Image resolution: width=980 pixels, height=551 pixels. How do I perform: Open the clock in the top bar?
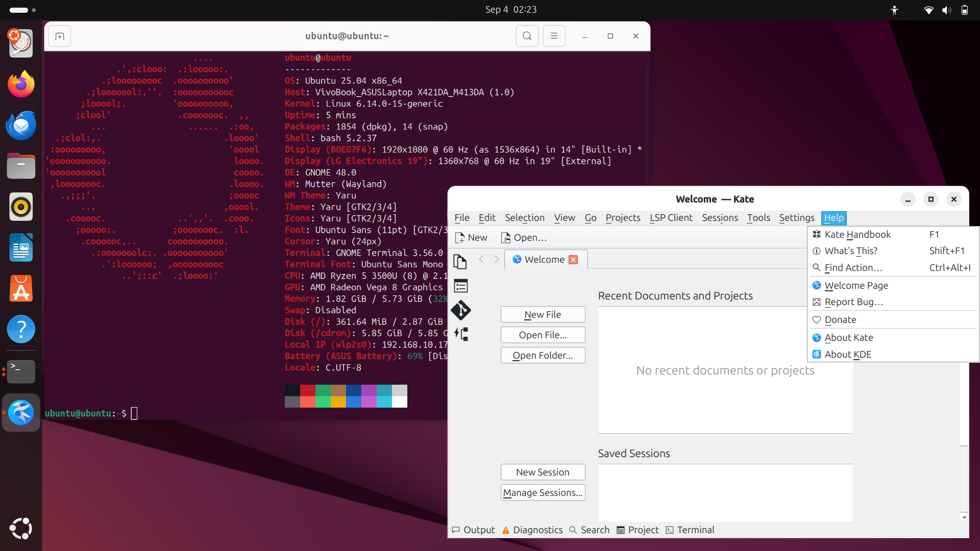click(x=511, y=10)
